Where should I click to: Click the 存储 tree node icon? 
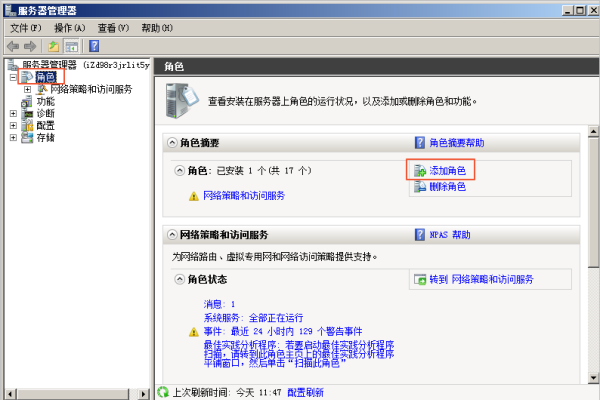coord(27,138)
